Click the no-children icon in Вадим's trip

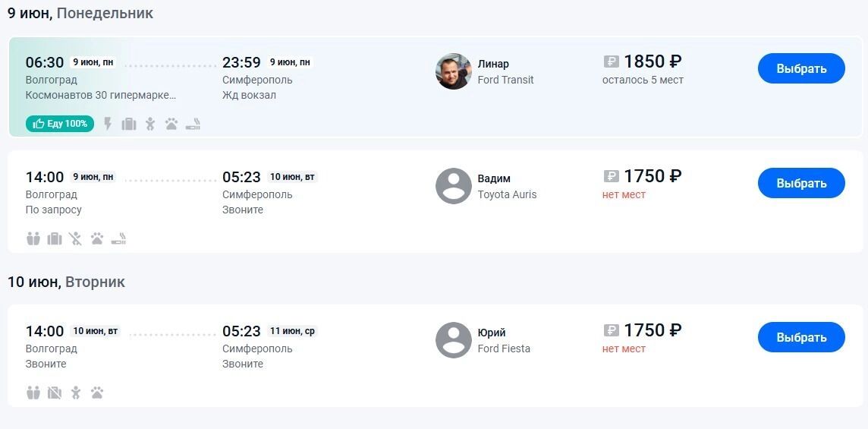[x=75, y=238]
